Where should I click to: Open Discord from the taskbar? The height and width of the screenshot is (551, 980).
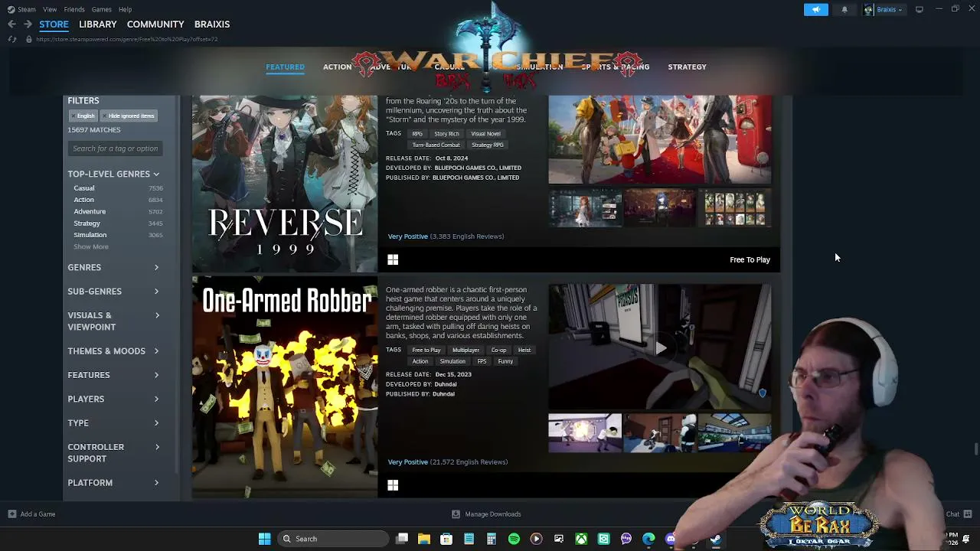tap(671, 539)
